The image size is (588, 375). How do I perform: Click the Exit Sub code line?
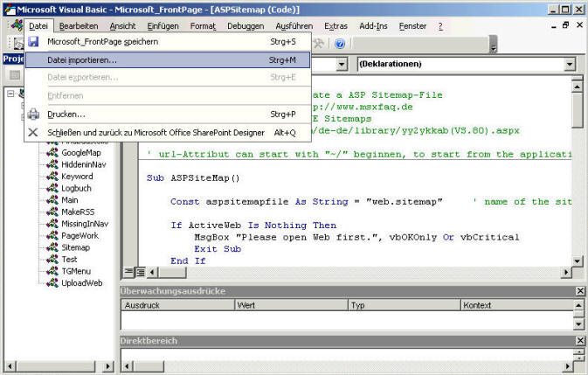(x=218, y=249)
